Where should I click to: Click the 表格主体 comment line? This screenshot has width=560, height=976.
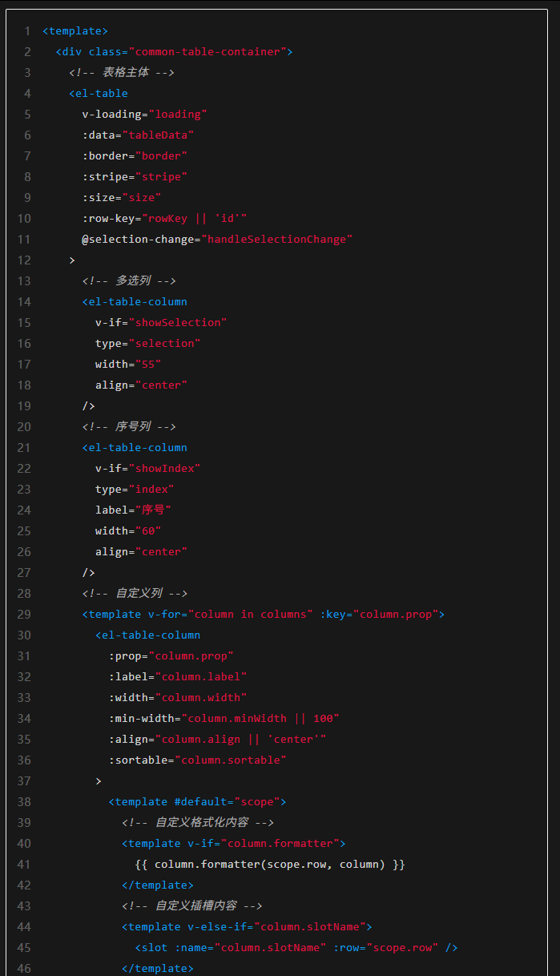coord(121,73)
